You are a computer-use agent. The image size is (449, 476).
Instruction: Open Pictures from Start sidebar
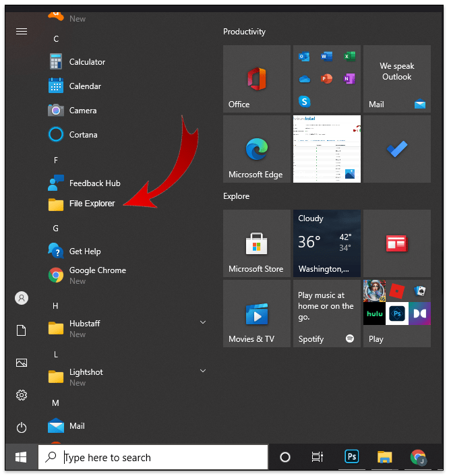[x=22, y=363]
